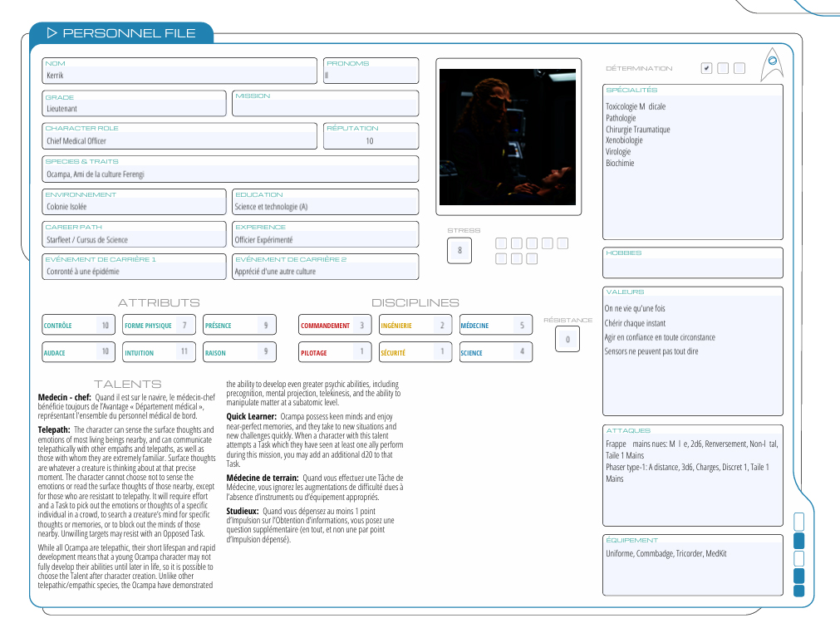Select "Sensors ne peuvent pas tout dire"
This screenshot has width=840, height=618.
click(651, 351)
